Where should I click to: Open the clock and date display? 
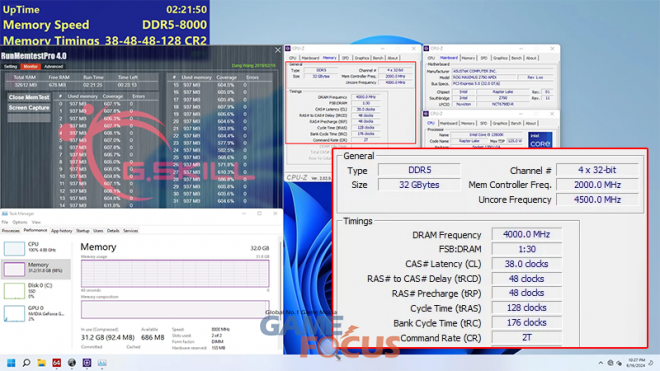point(636,363)
